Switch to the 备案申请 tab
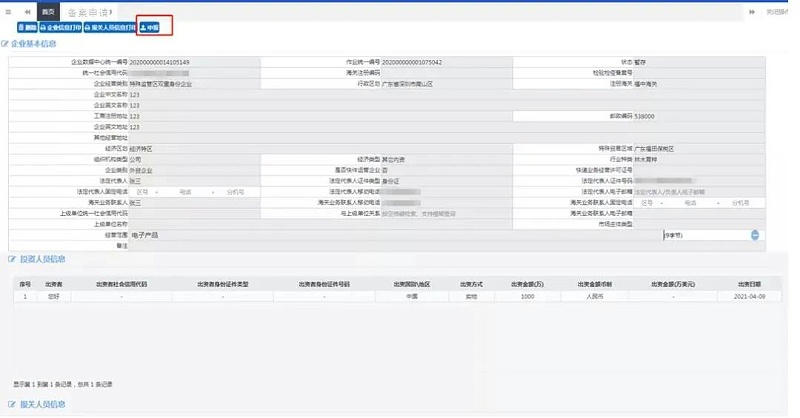 (90, 12)
